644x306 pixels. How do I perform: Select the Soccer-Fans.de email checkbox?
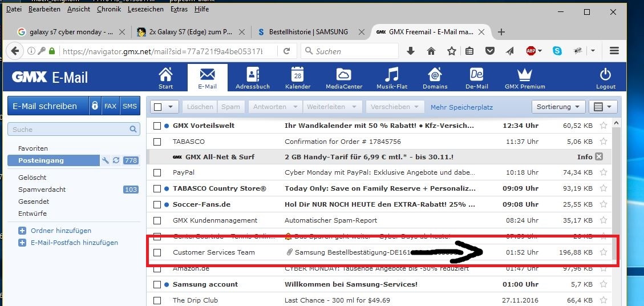(x=157, y=205)
